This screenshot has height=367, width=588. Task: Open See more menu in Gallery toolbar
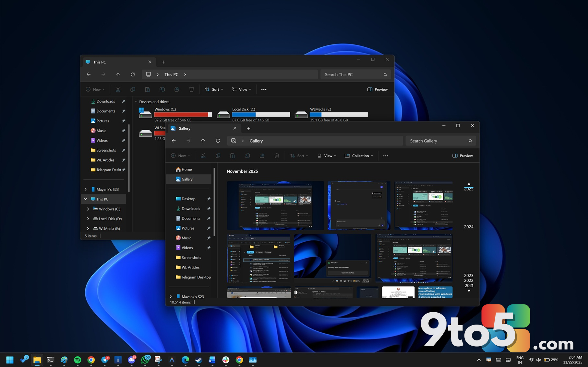pos(386,156)
